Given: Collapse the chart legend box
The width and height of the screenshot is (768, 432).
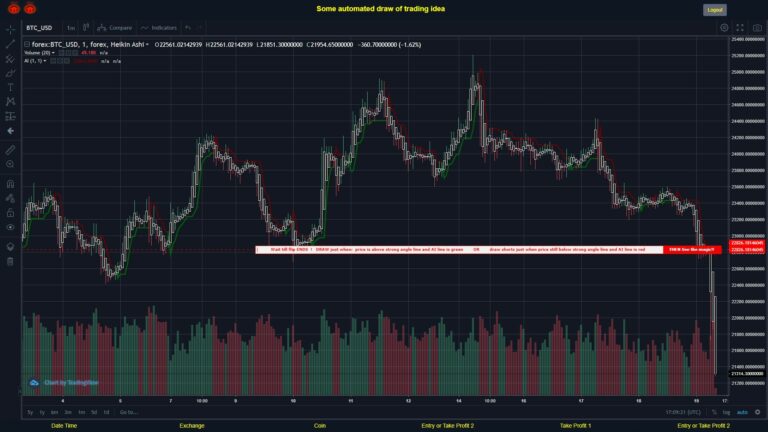Looking at the screenshot, I should point(27,45).
